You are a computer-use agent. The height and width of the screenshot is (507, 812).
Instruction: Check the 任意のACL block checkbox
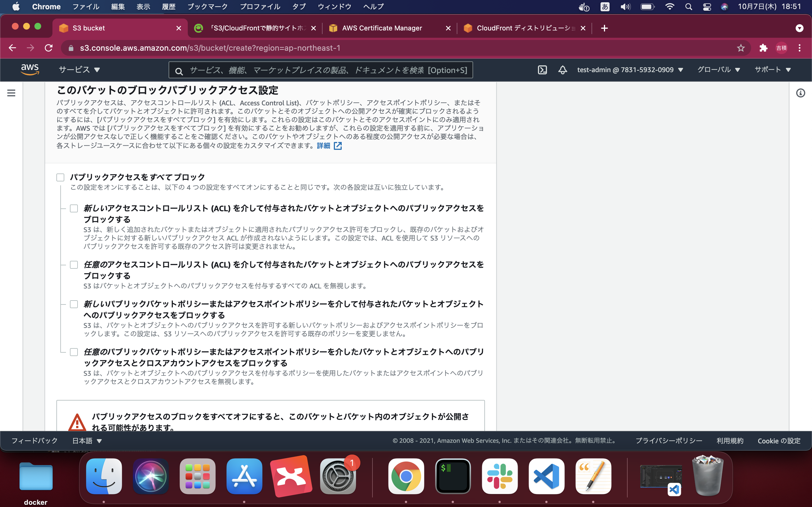tap(74, 264)
